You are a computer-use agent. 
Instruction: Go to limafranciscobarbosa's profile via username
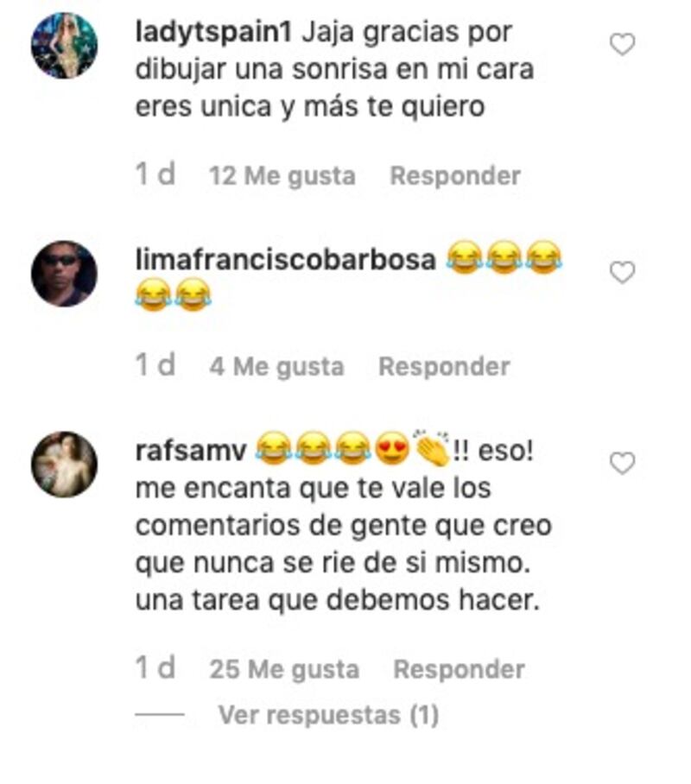point(286,260)
